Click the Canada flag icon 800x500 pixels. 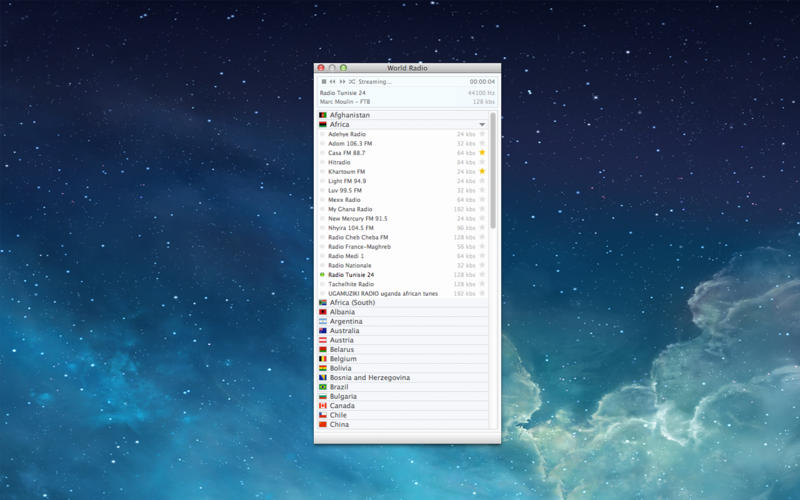[x=323, y=406]
